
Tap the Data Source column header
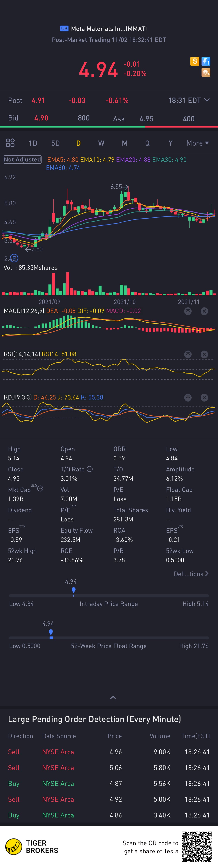59,736
